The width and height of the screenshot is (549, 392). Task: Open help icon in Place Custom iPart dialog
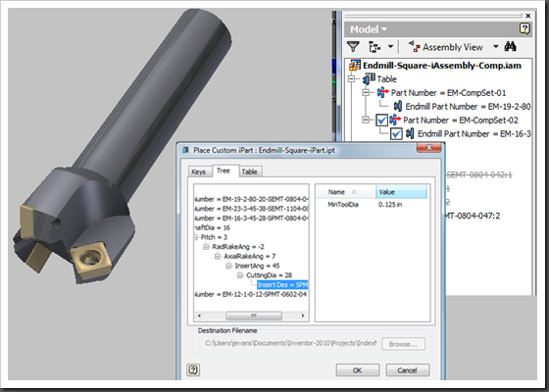193,369
